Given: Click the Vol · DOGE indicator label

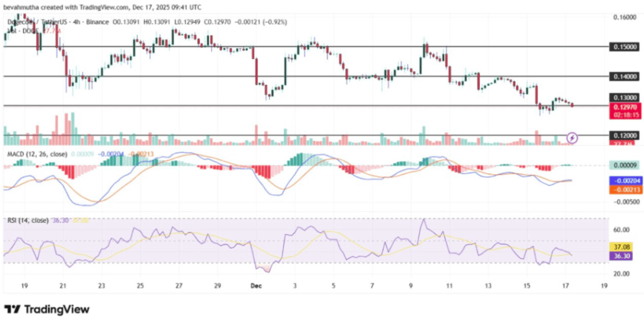Looking at the screenshot, I should (23, 31).
